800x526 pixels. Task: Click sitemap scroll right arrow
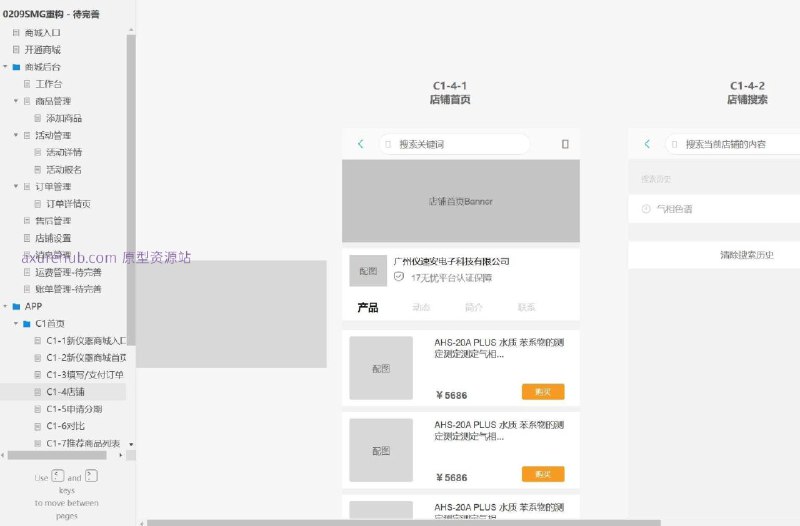121,456
